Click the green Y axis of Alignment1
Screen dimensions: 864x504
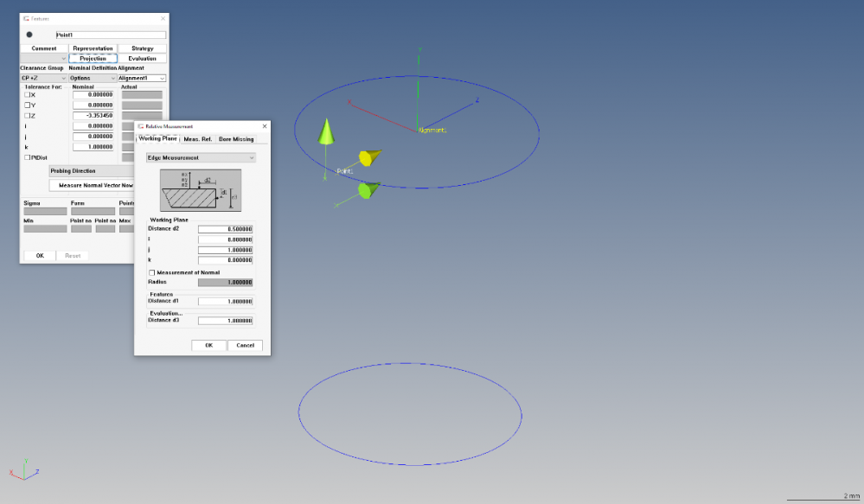[x=419, y=88]
